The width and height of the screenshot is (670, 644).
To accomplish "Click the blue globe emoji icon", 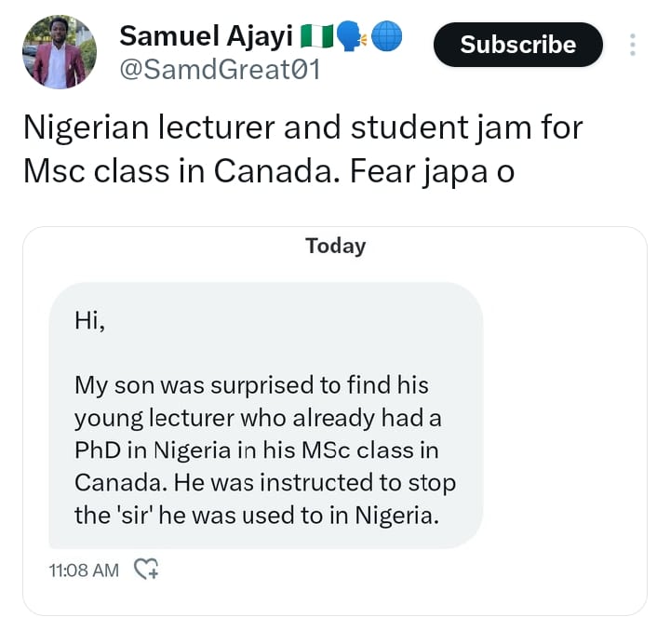I will pyautogui.click(x=386, y=37).
